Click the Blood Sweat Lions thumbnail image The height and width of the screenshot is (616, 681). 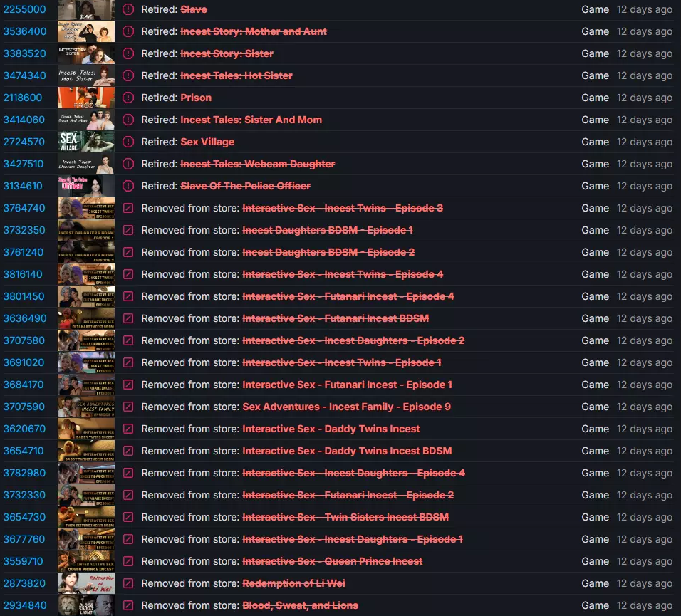[x=86, y=605]
